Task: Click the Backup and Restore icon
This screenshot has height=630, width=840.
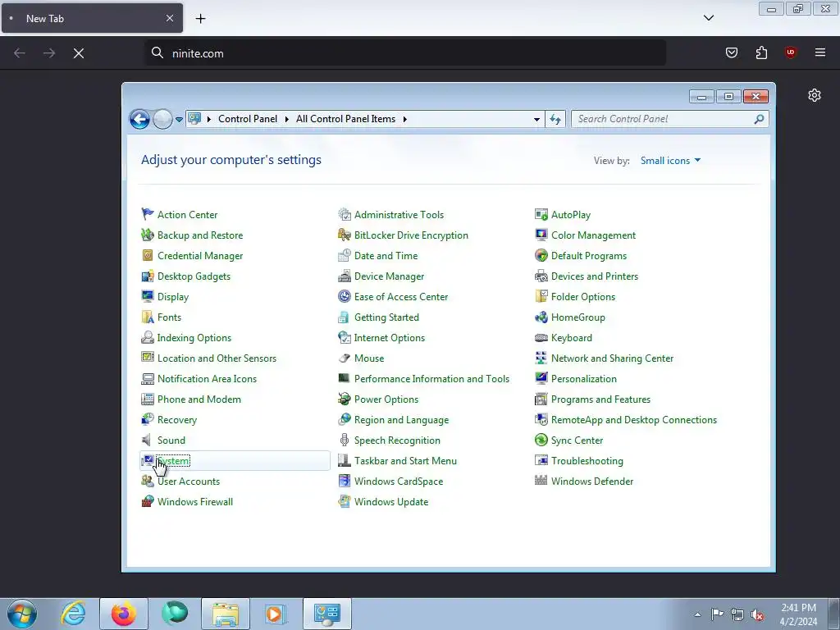Action: [x=148, y=235]
